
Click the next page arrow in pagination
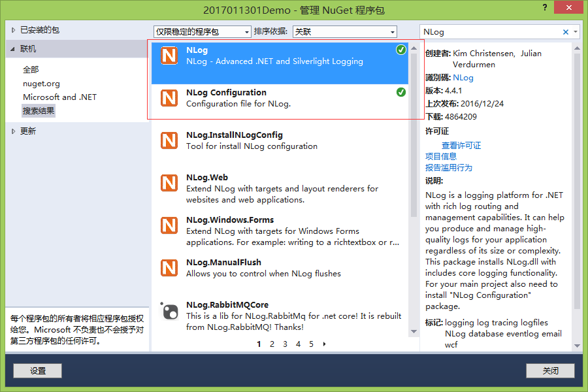point(324,344)
